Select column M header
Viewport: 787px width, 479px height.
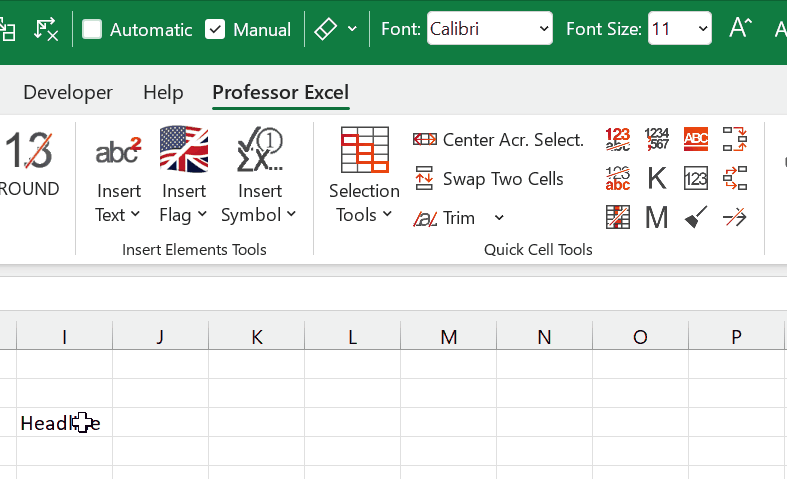pos(449,336)
